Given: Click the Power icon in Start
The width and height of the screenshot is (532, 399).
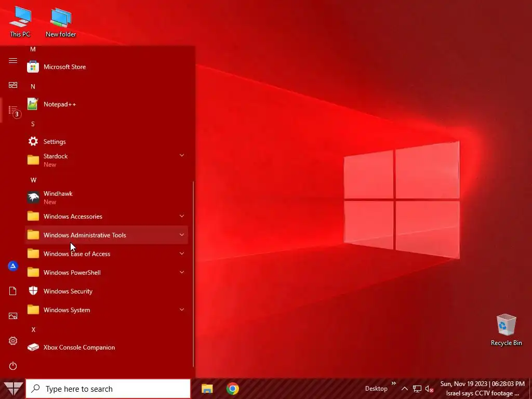Looking at the screenshot, I should click(13, 366).
